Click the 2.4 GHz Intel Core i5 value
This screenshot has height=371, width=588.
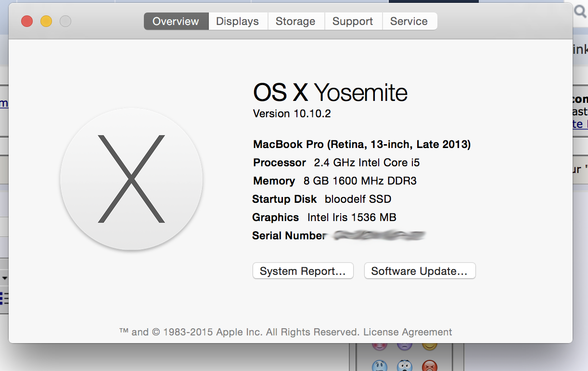click(x=367, y=162)
